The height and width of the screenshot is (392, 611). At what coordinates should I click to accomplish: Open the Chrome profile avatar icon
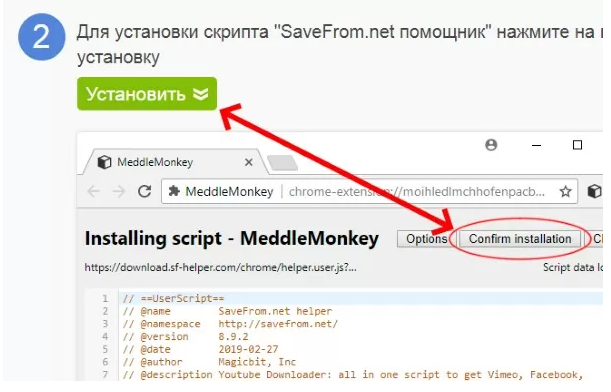[x=491, y=145]
